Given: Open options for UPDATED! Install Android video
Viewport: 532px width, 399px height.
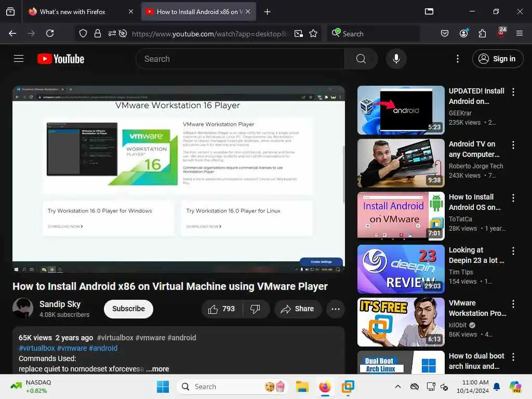Looking at the screenshot, I should (513, 91).
